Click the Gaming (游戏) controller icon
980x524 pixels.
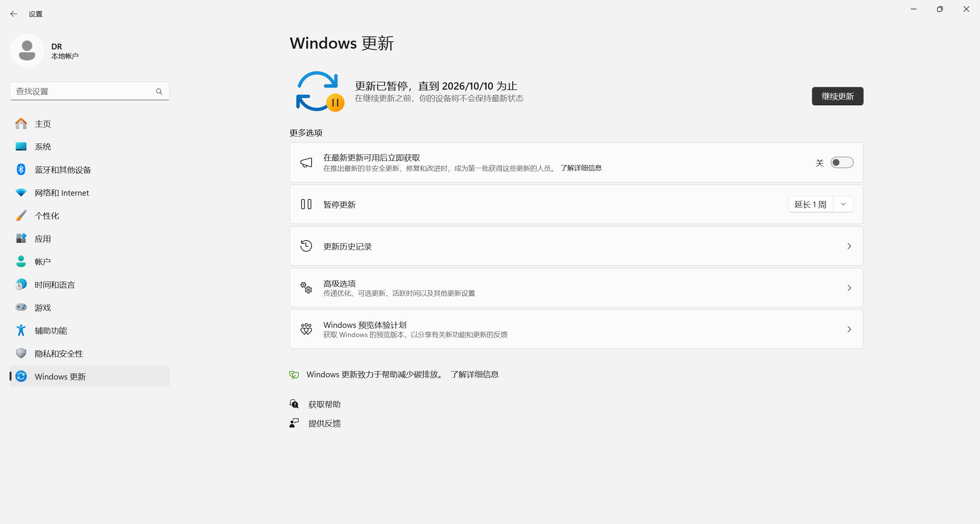(21, 307)
